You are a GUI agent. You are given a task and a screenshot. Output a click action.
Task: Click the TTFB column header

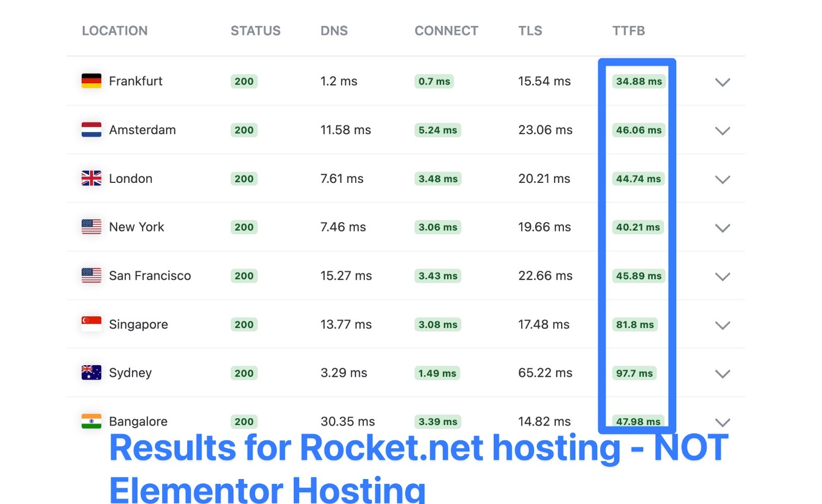[628, 31]
